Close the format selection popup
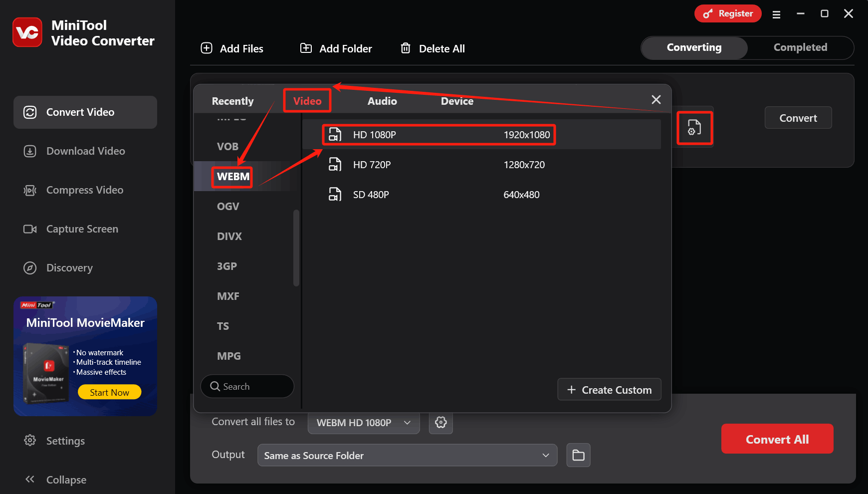This screenshot has width=868, height=494. click(x=656, y=100)
